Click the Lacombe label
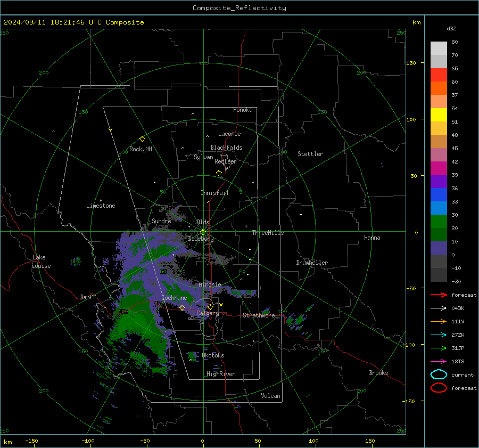 [x=229, y=134]
